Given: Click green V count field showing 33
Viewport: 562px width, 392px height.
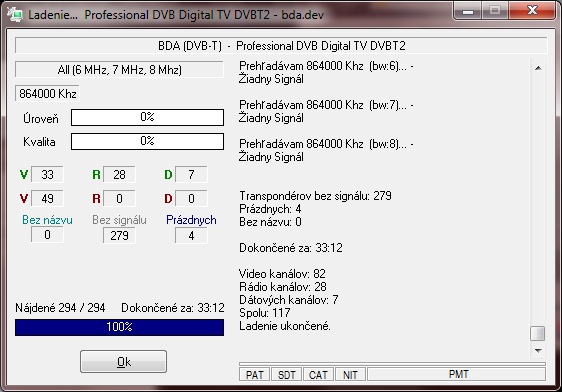Looking at the screenshot, I should click(x=47, y=175).
